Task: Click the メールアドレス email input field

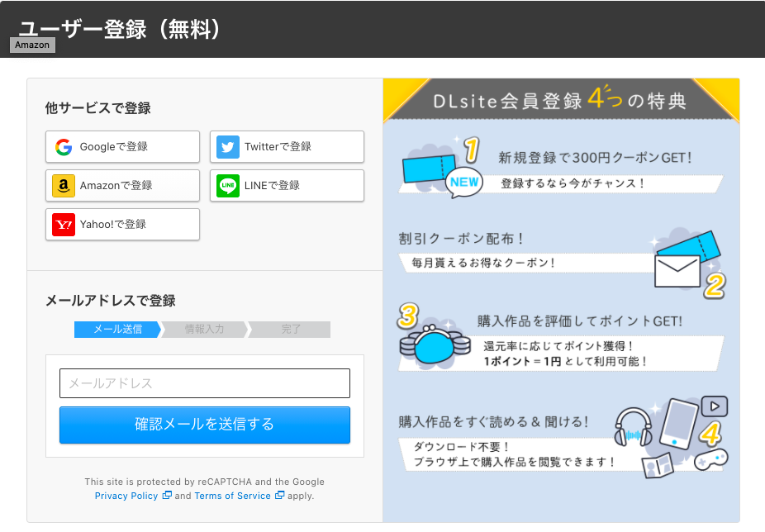Action: point(204,383)
